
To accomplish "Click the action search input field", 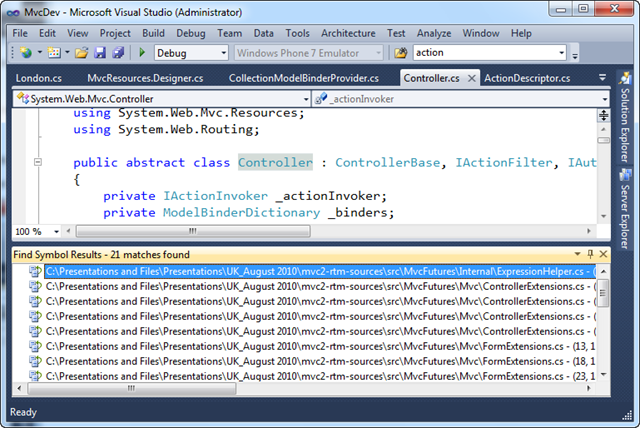I will click(x=485, y=53).
